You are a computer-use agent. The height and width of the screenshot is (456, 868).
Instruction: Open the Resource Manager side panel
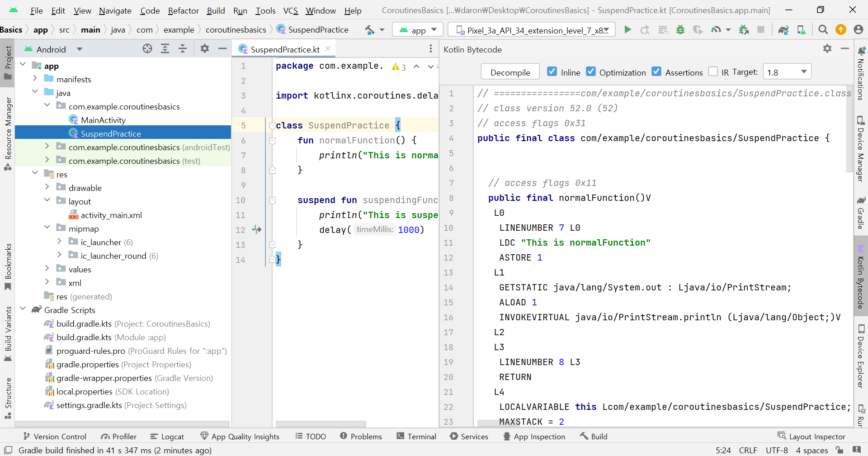8,133
